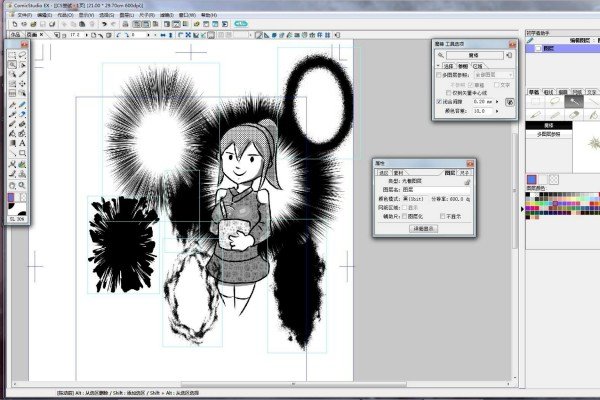The height and width of the screenshot is (400, 600).
Task: Switch to the Layer tab in Properties panel
Action: pos(448,173)
